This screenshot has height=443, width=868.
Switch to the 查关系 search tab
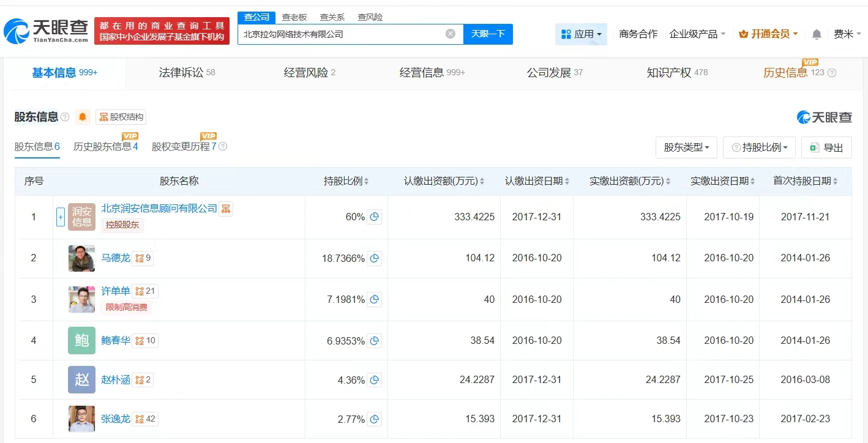(x=332, y=17)
